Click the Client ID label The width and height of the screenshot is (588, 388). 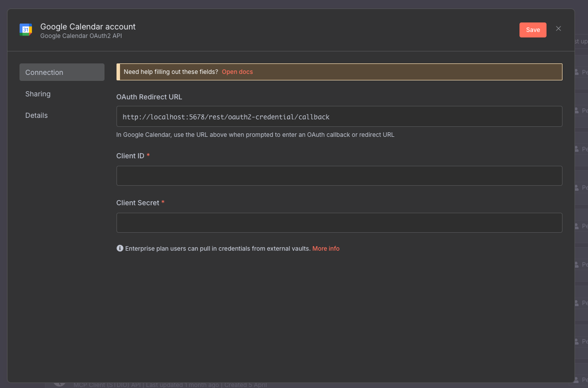click(130, 156)
